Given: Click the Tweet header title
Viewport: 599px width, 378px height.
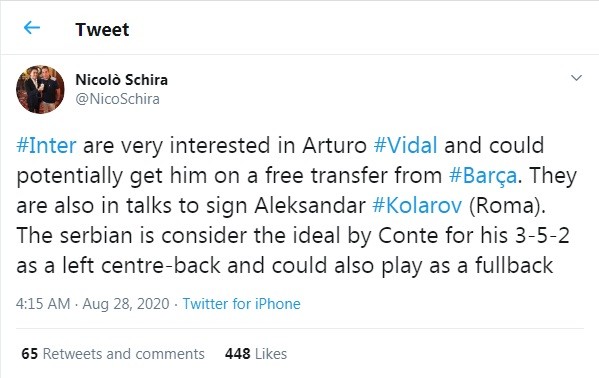Looking at the screenshot, I should point(102,30).
